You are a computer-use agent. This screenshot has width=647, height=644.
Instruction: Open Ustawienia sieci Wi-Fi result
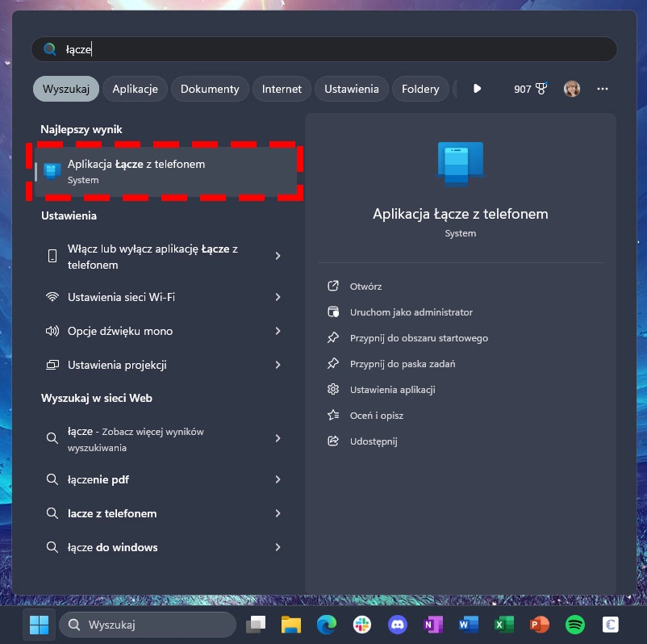165,297
